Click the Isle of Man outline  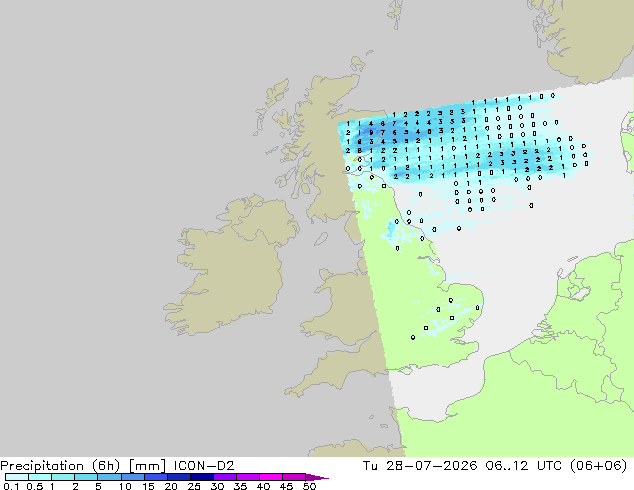click(x=321, y=239)
